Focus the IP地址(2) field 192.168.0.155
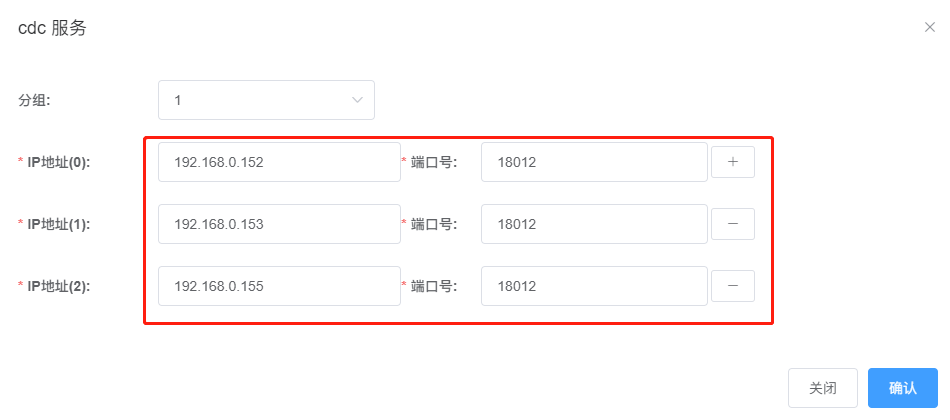The image size is (950, 420). point(279,286)
